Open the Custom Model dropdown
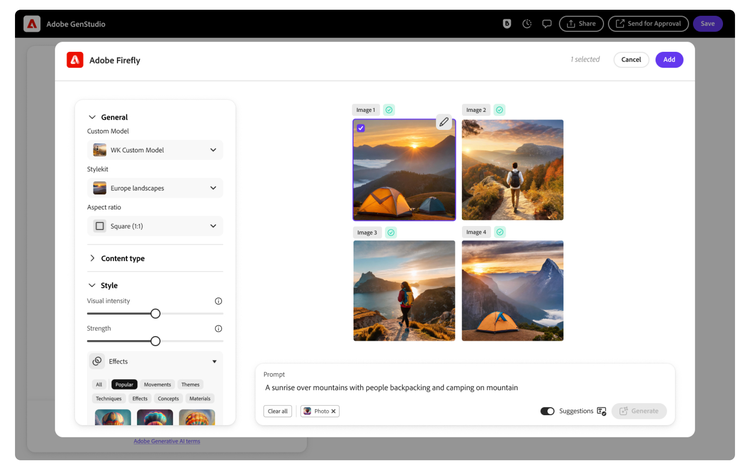Screen dimensions: 750x470 click(155, 150)
